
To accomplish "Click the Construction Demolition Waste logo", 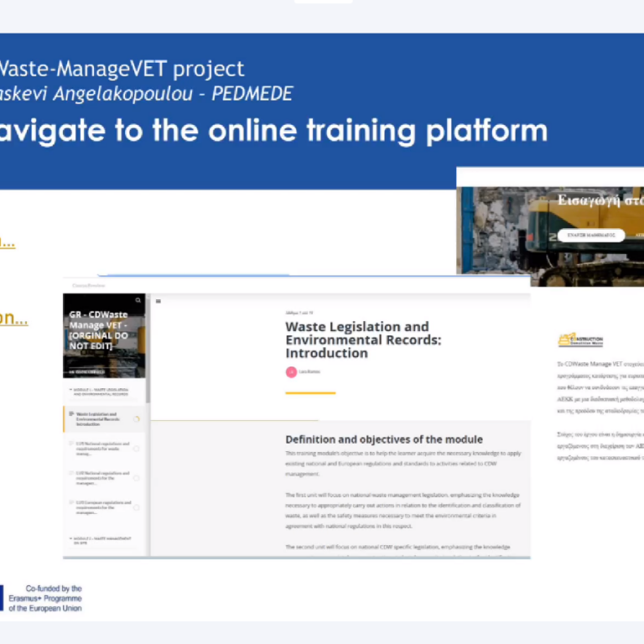I will (x=580, y=340).
